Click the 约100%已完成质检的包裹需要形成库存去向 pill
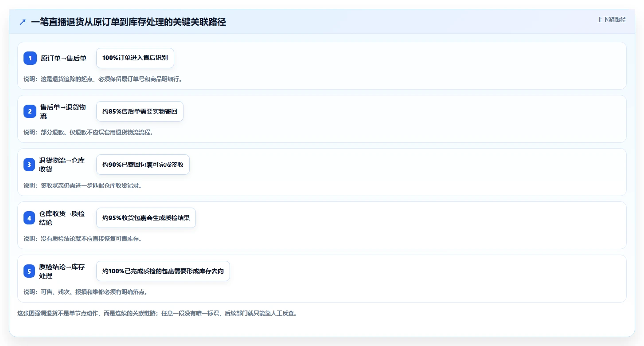This screenshot has height=346, width=644. pyautogui.click(x=163, y=271)
